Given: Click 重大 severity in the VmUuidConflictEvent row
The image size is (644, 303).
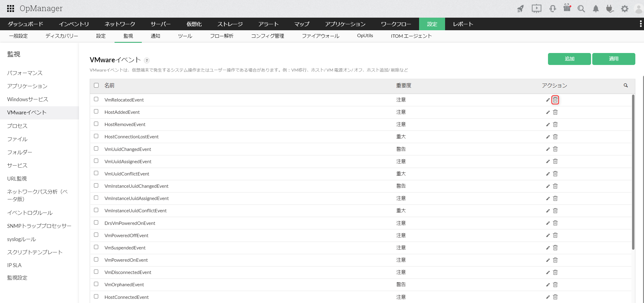Looking at the screenshot, I should point(401,174).
